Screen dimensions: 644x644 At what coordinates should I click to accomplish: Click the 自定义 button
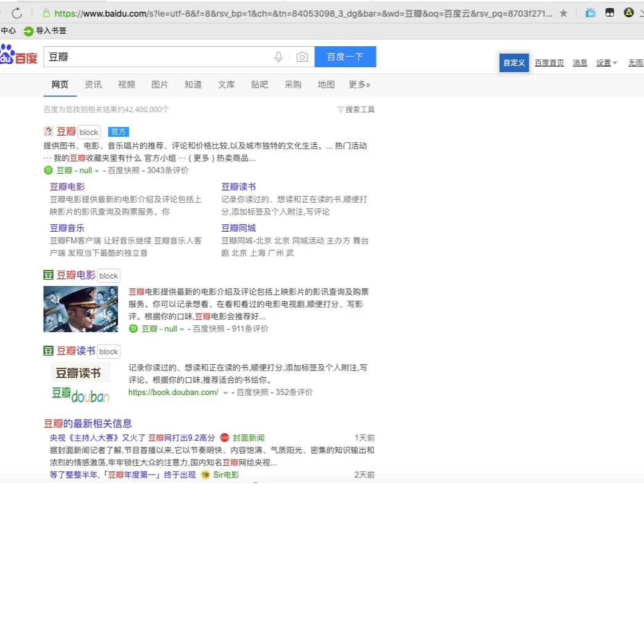(x=514, y=63)
